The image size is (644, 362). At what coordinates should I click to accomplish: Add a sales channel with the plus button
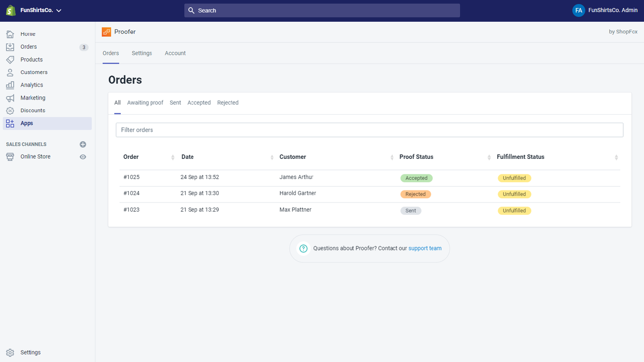pyautogui.click(x=83, y=144)
